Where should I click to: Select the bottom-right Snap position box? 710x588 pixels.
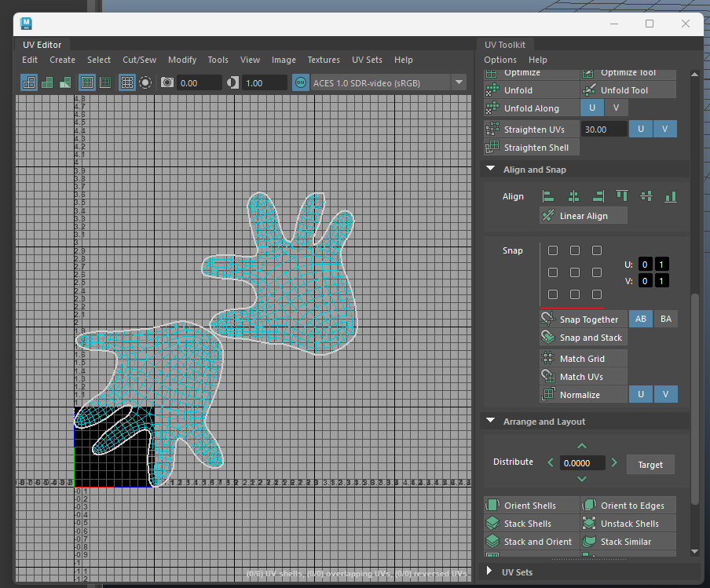pos(597,294)
